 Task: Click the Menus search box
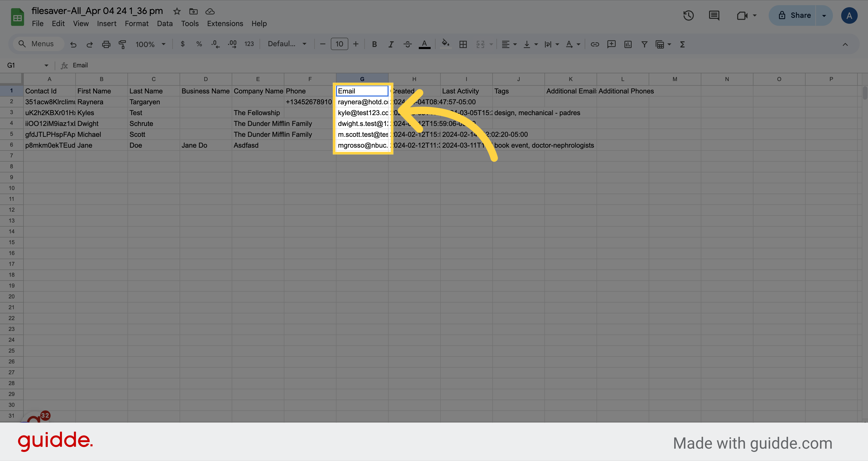coord(39,44)
